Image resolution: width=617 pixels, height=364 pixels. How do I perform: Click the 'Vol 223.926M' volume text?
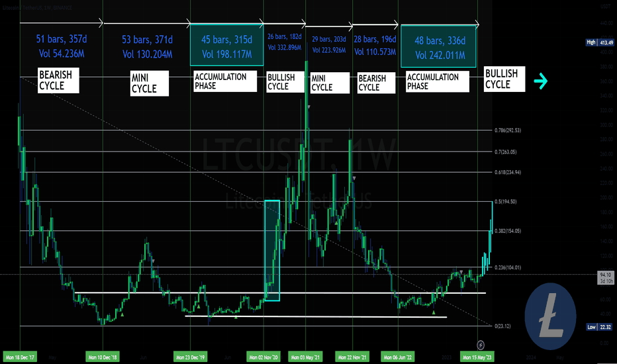point(329,50)
